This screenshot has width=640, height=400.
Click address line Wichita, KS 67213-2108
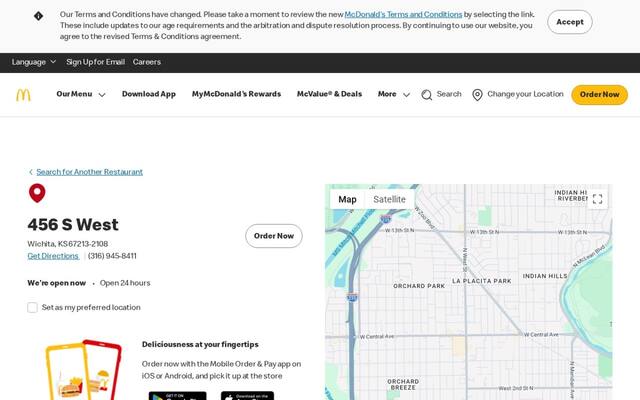(68, 244)
